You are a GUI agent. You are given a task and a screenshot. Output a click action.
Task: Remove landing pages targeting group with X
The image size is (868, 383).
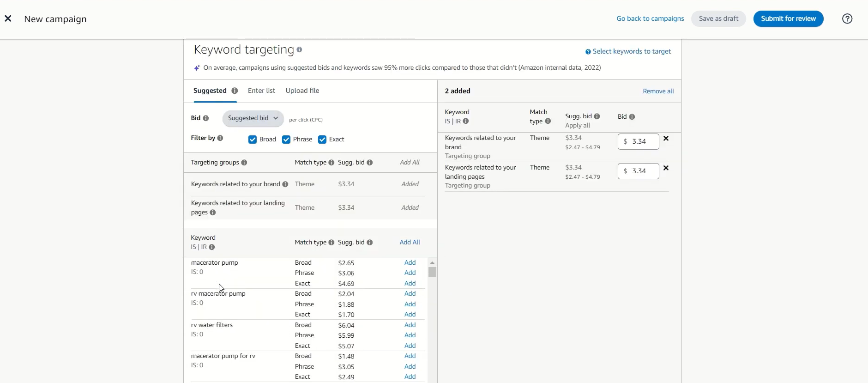pos(666,168)
